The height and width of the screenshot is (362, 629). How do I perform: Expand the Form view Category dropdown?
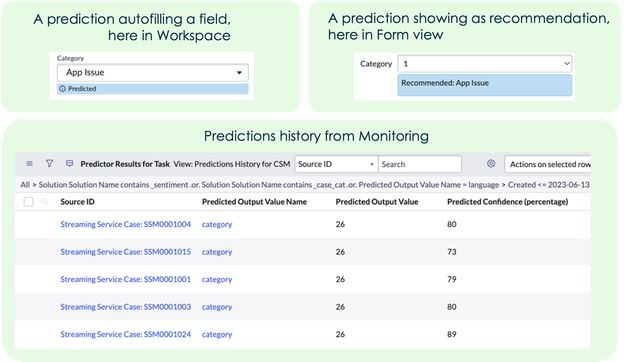coord(485,63)
